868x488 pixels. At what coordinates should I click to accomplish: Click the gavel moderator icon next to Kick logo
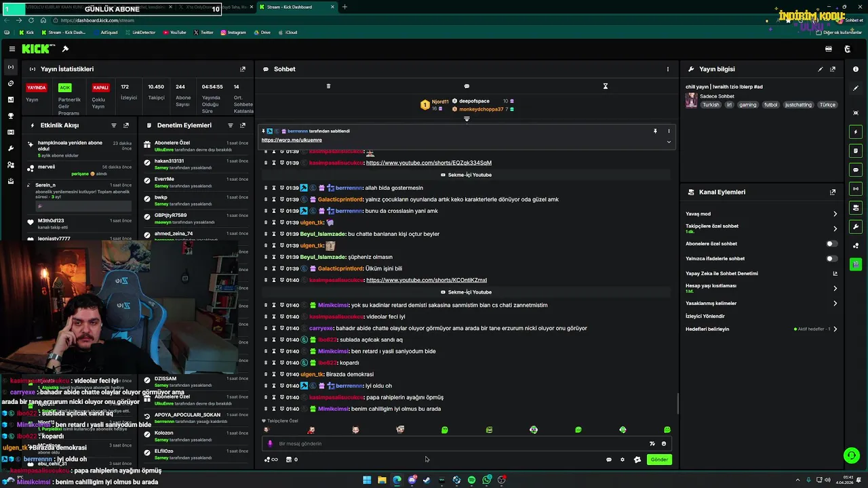coord(65,49)
